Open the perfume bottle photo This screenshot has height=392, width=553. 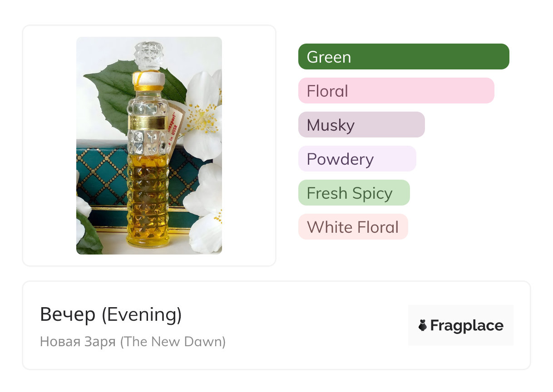(x=149, y=145)
